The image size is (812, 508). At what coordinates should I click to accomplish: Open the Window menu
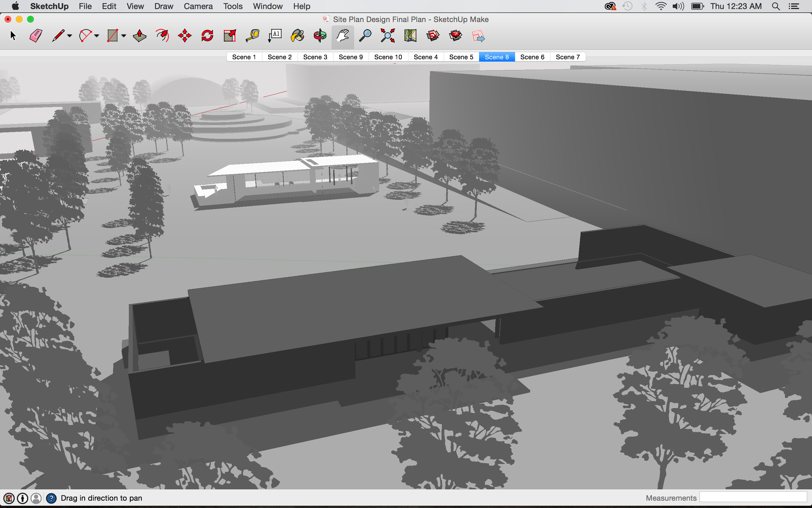click(268, 6)
